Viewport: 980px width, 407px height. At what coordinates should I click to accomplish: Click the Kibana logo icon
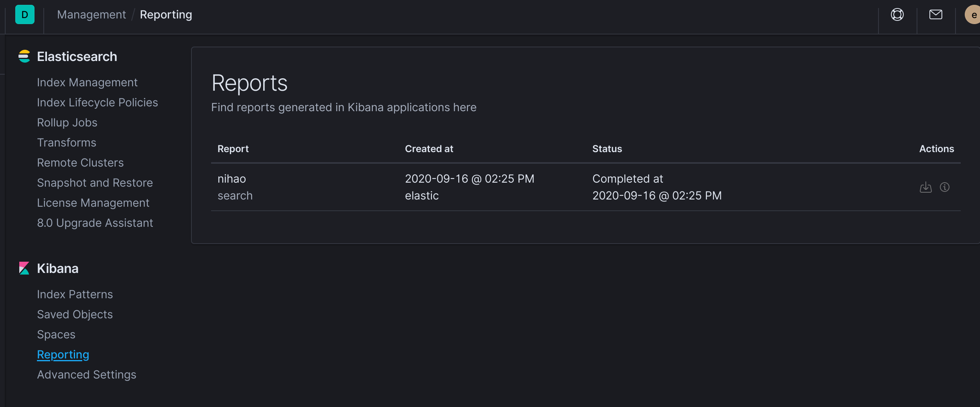24,268
